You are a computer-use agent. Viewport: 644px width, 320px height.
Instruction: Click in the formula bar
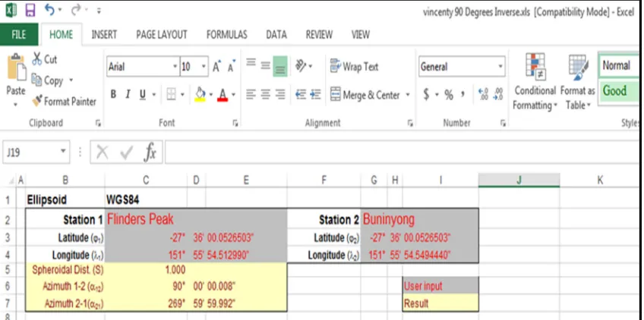click(402, 152)
